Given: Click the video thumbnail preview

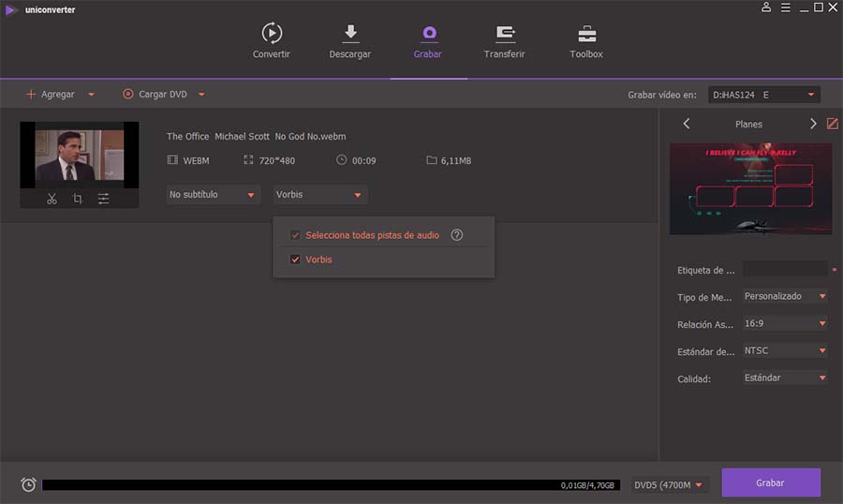Looking at the screenshot, I should [80, 155].
